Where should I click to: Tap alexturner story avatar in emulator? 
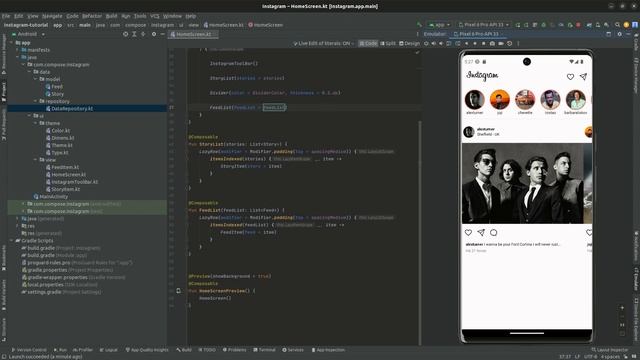[x=475, y=100]
